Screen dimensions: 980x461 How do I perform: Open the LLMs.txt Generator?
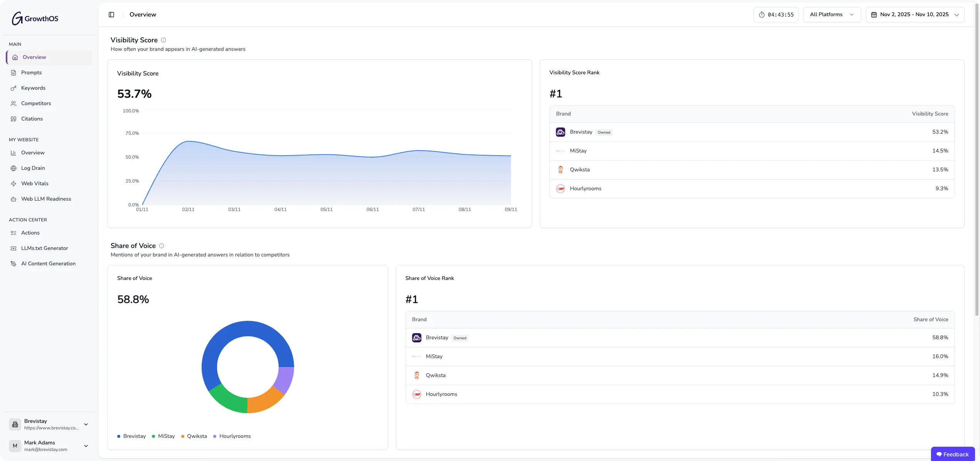click(45, 248)
